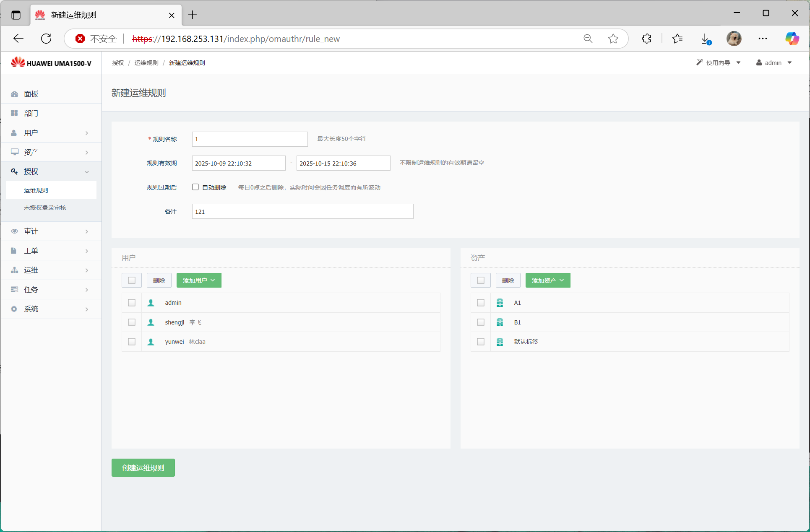This screenshot has height=532, width=810.
Task: Check the box for user yunwei
Action: coord(132,342)
